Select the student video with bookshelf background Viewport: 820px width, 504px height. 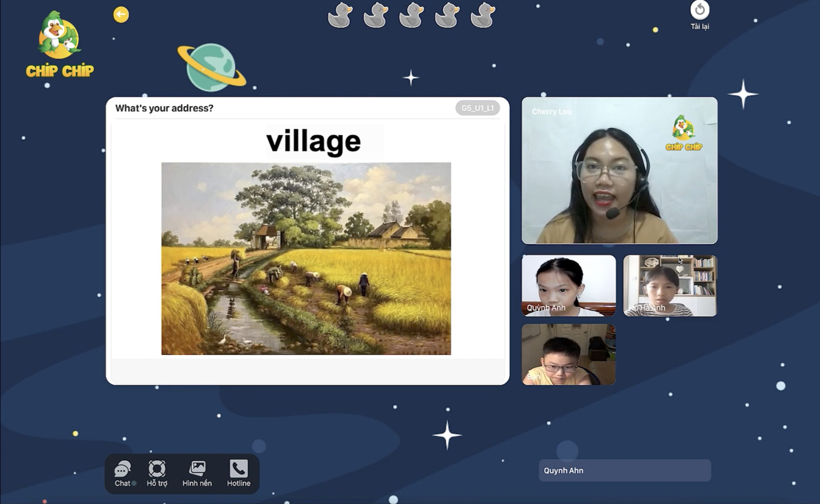click(670, 285)
